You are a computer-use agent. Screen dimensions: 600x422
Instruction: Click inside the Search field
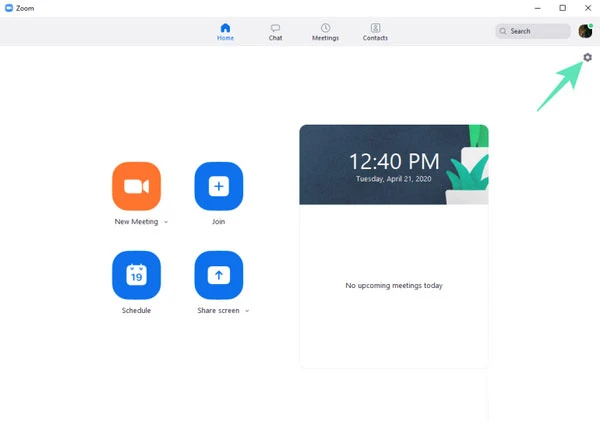tap(535, 31)
